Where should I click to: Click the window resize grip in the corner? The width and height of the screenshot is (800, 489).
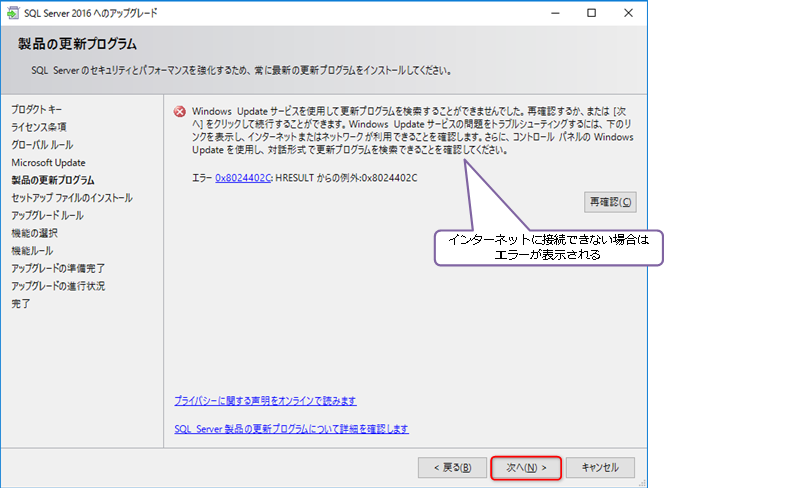pos(642,482)
